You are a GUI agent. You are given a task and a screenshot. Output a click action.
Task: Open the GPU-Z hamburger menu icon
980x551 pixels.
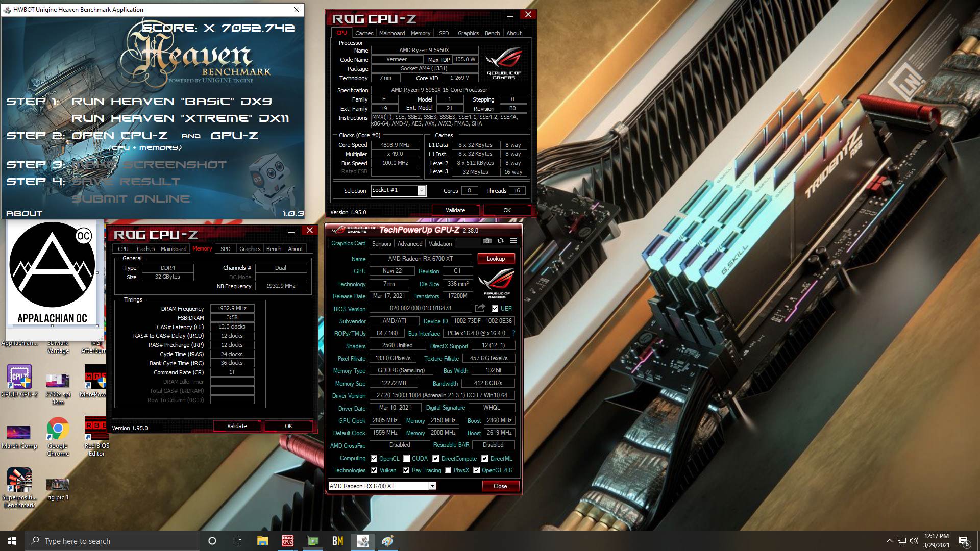[x=513, y=241]
